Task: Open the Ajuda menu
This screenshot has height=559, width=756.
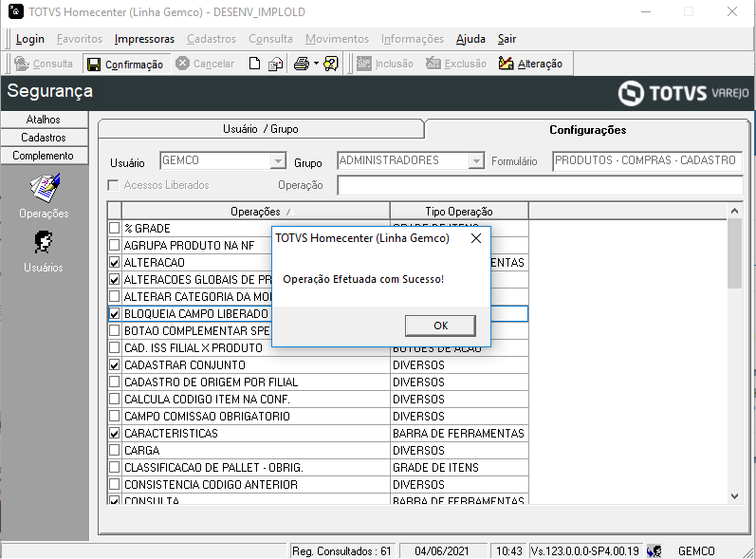Action: [470, 39]
